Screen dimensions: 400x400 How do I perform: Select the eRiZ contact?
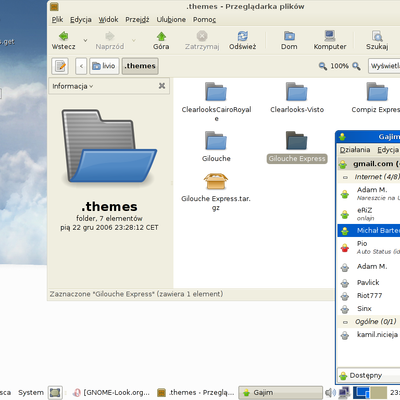pos(369,214)
